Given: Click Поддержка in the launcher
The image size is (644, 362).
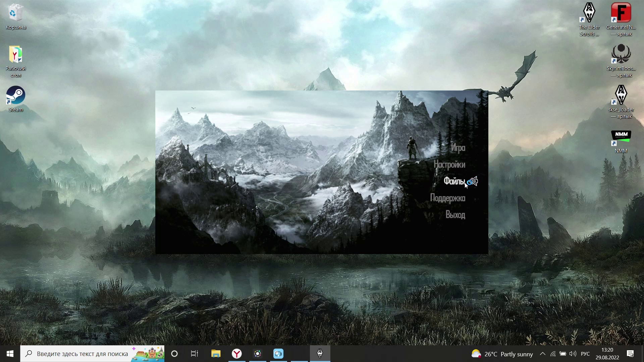Looking at the screenshot, I should click(x=448, y=197).
